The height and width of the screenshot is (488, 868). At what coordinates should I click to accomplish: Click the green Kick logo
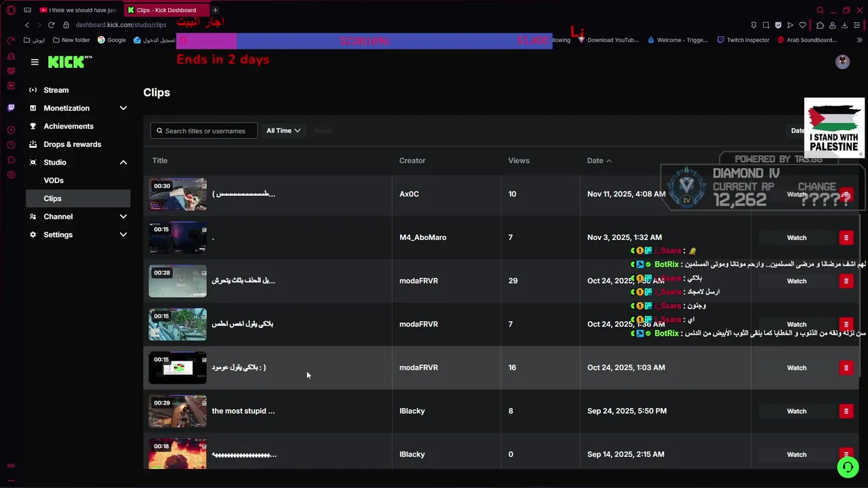click(x=70, y=62)
